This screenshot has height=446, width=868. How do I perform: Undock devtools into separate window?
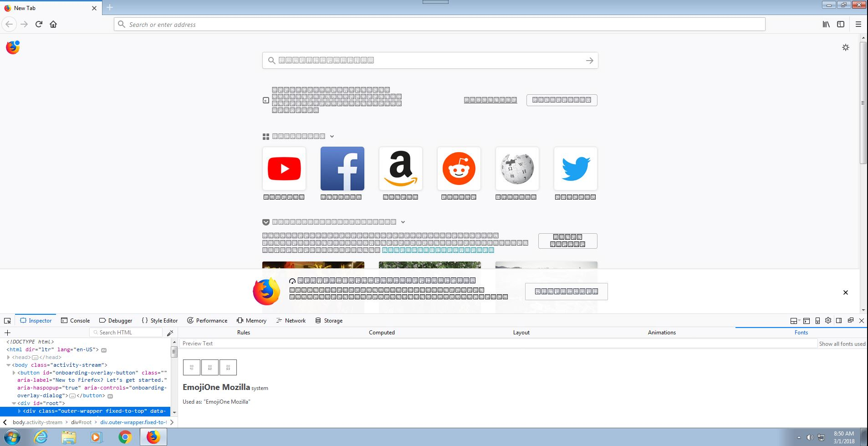point(850,320)
